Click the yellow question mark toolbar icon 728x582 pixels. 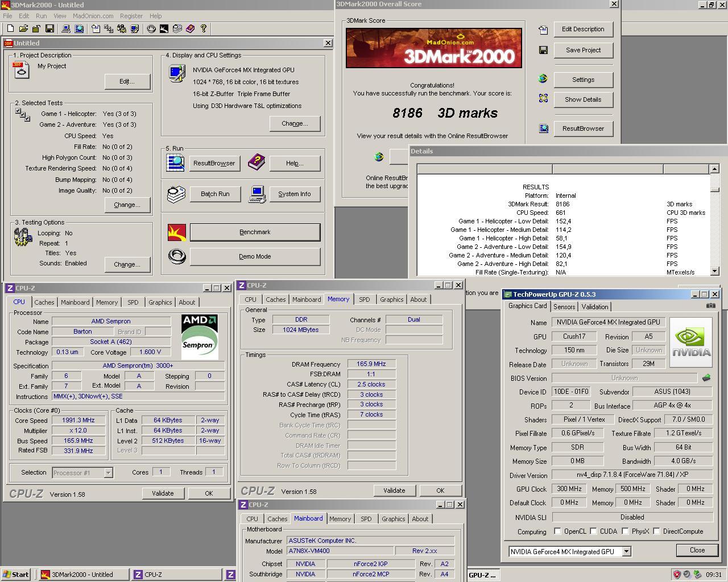(204, 28)
